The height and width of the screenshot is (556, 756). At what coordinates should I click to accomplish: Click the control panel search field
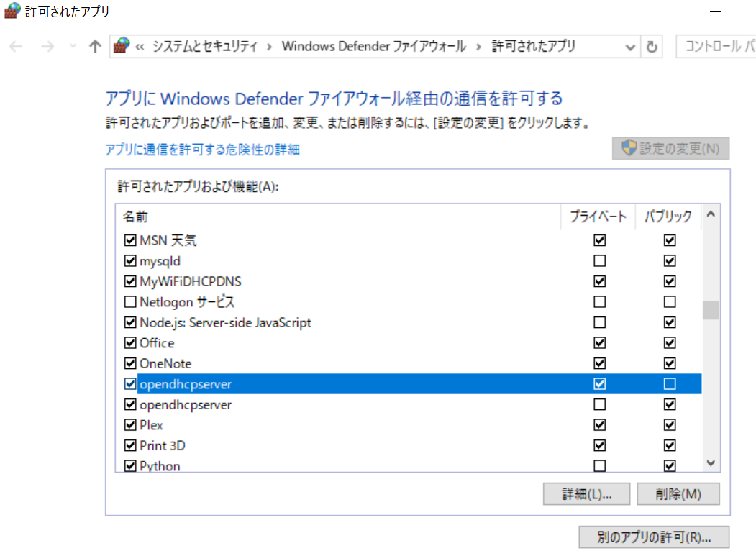click(x=716, y=46)
